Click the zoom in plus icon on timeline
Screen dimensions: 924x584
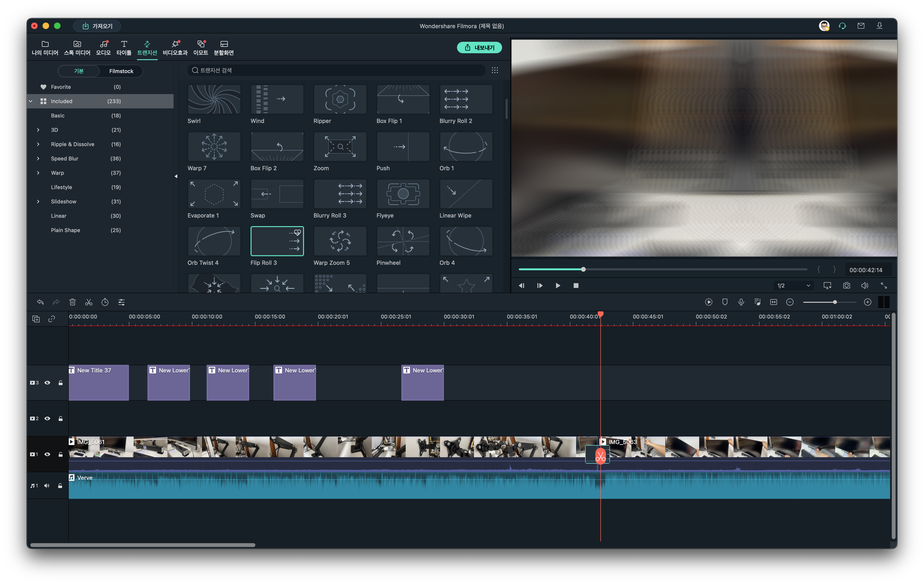point(868,302)
